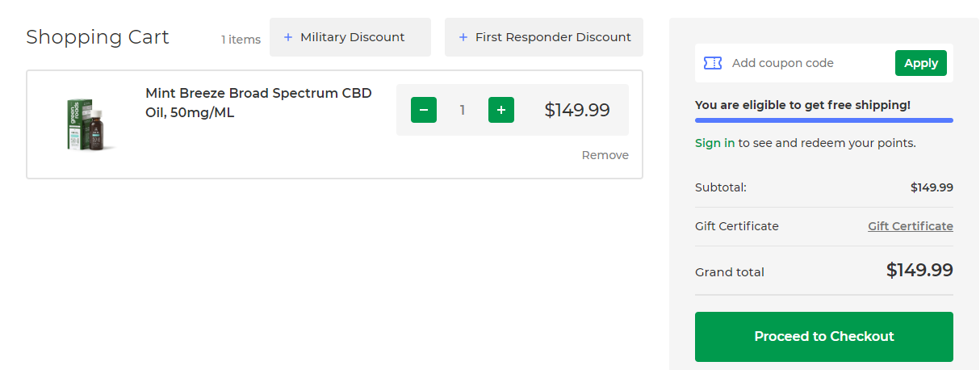
Task: Decrease quantity with the green minus button
Action: [424, 110]
